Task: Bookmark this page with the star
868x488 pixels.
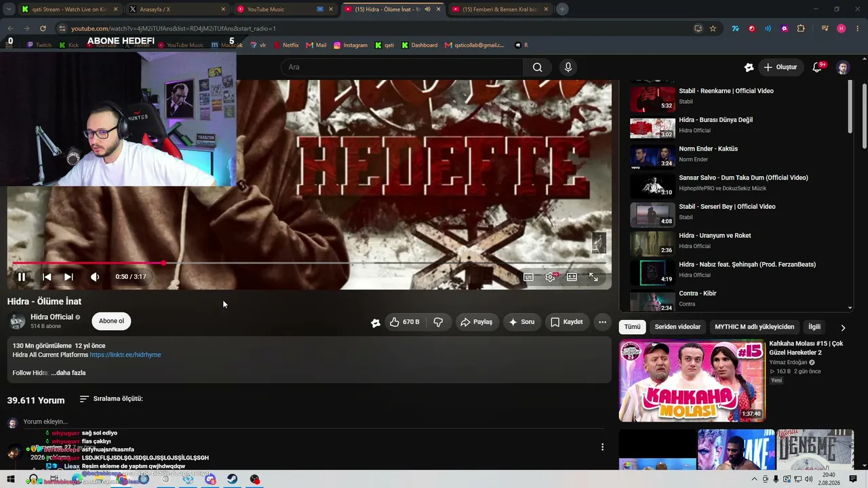Action: point(713,28)
